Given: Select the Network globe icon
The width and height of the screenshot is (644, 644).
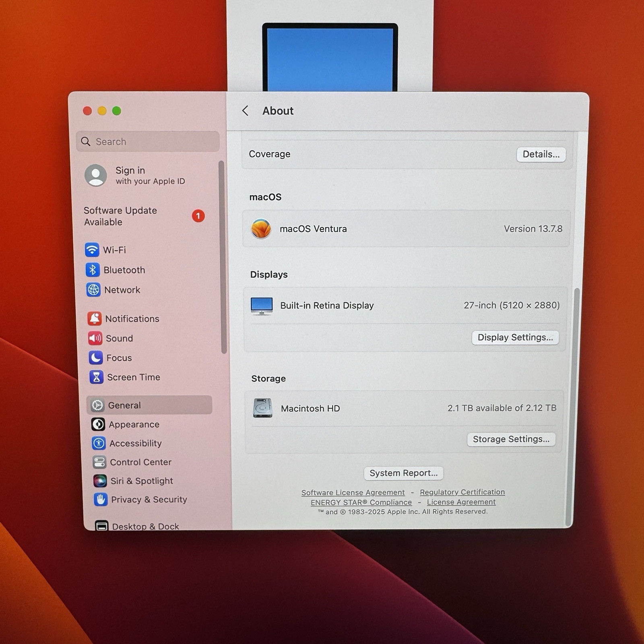Looking at the screenshot, I should [93, 290].
